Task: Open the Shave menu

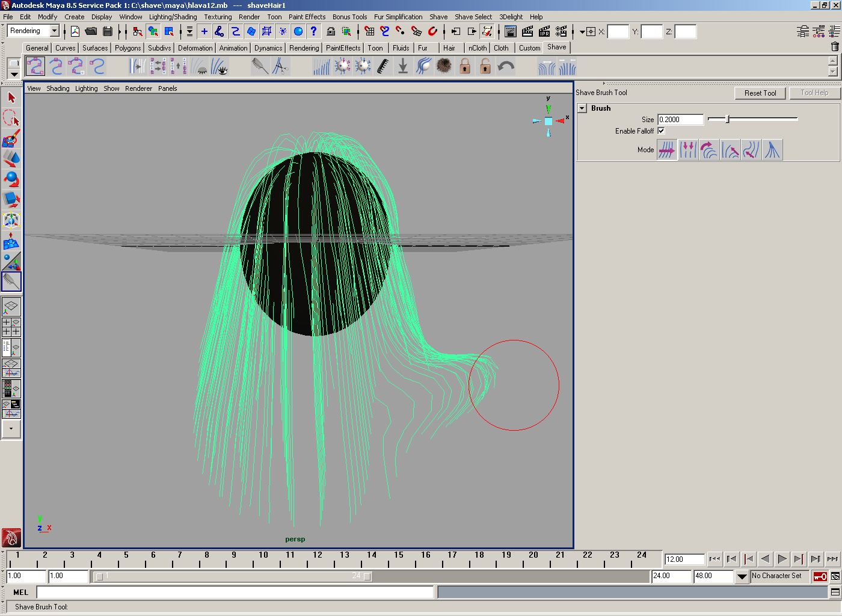Action: coord(438,17)
